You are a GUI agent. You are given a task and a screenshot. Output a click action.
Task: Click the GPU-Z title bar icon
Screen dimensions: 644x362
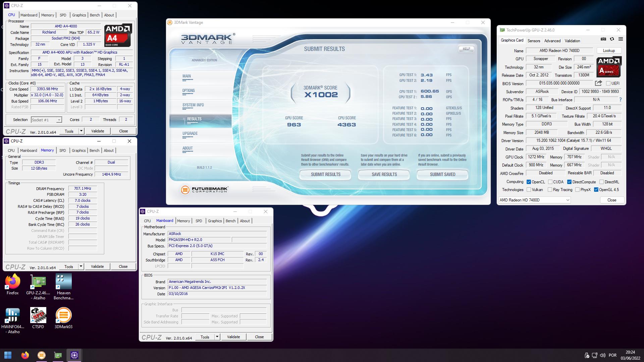(502, 30)
